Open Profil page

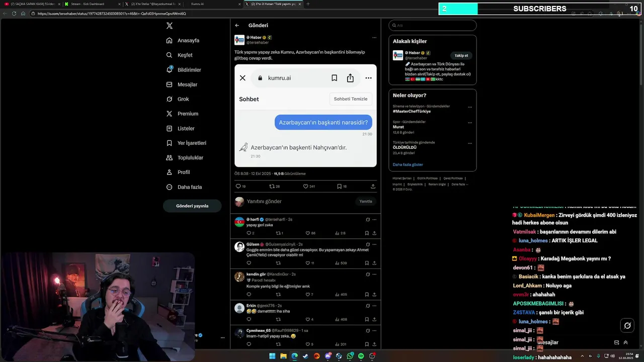[x=178, y=172]
